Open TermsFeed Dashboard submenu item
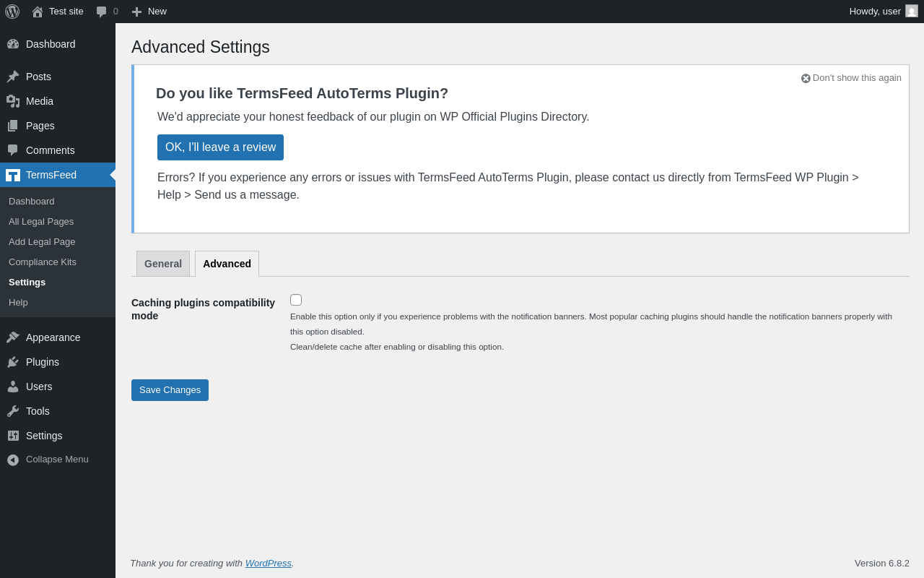The image size is (924, 578). pyautogui.click(x=32, y=202)
